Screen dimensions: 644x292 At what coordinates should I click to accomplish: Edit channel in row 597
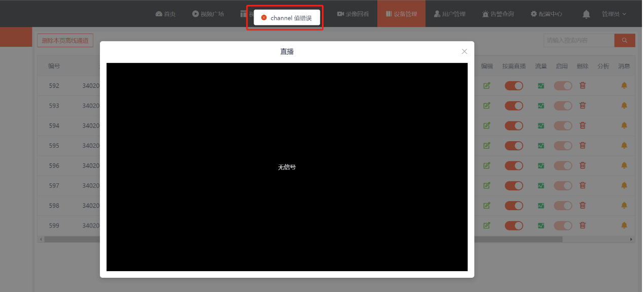click(x=487, y=185)
